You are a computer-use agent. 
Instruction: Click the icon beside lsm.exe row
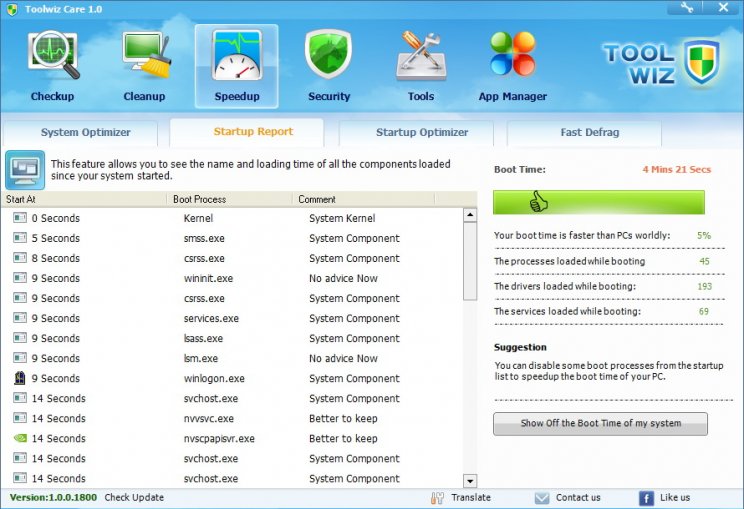click(x=20, y=358)
